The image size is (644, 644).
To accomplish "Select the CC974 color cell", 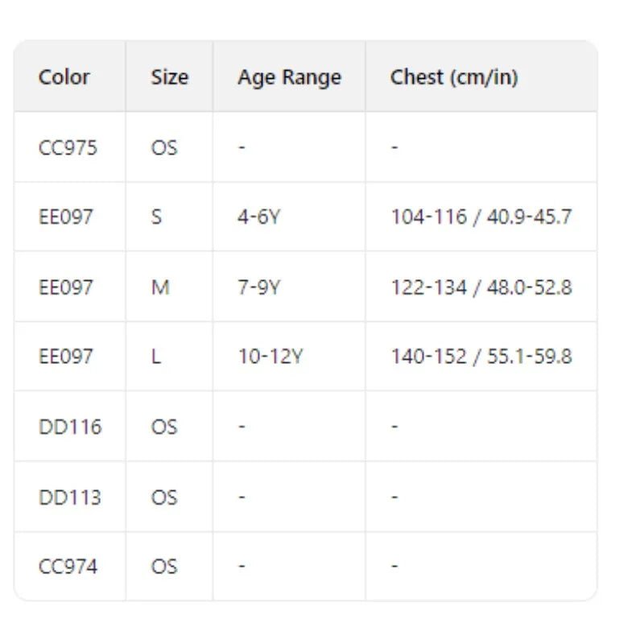I will 68,567.
